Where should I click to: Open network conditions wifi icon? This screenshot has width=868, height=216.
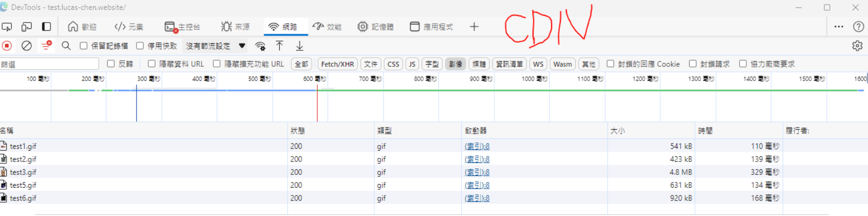pyautogui.click(x=260, y=46)
